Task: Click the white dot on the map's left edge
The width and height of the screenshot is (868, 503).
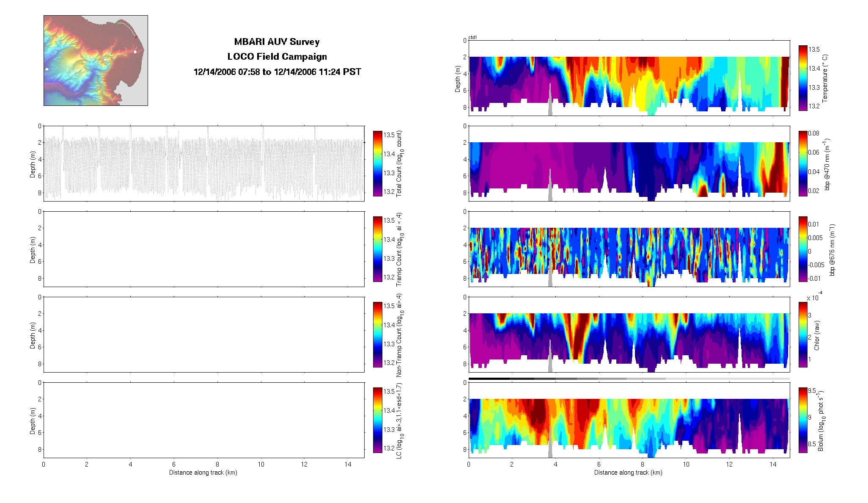Action: click(47, 69)
